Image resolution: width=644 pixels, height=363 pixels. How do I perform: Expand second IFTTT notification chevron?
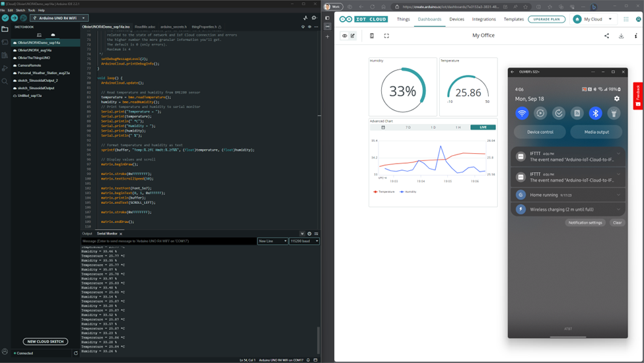point(618,174)
